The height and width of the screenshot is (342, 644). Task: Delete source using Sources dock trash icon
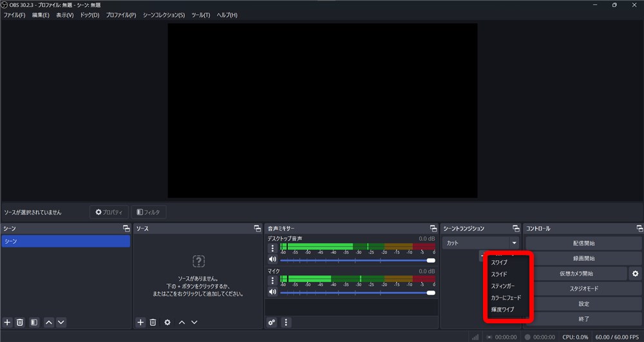coord(153,322)
